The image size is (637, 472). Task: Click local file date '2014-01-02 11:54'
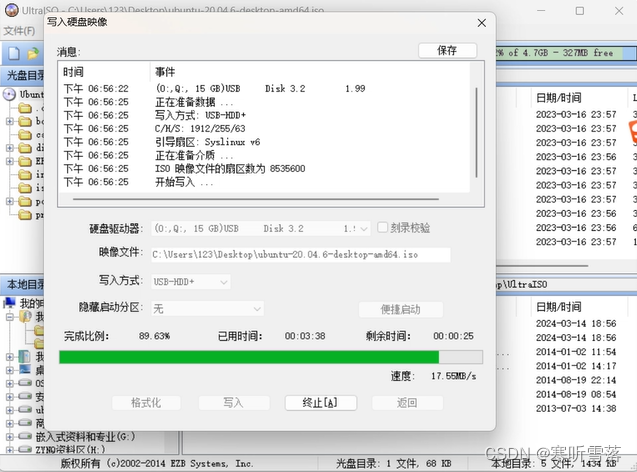pyautogui.click(x=576, y=352)
